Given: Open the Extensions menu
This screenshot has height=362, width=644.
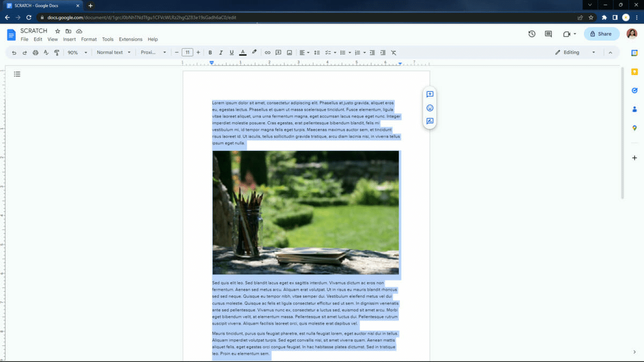Looking at the screenshot, I should tap(130, 39).
